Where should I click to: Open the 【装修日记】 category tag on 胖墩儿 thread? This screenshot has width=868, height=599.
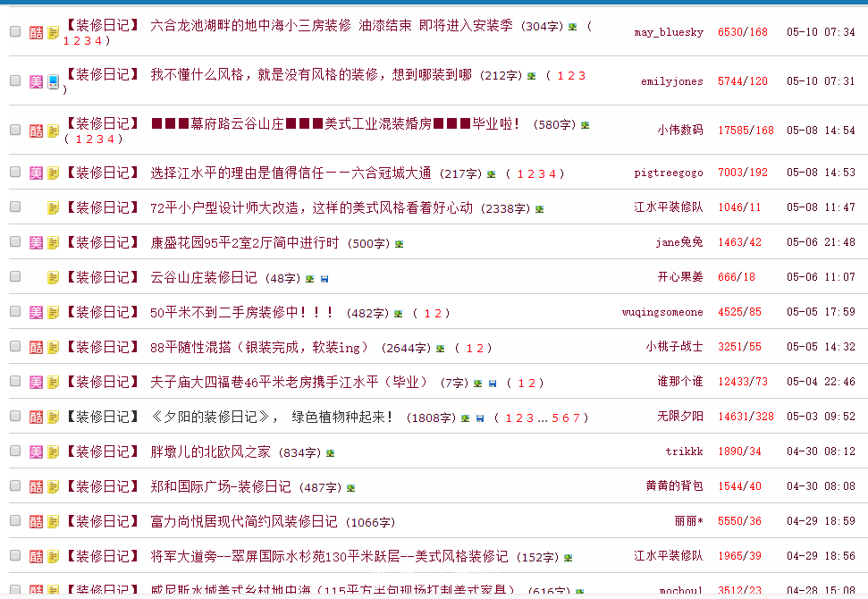(x=103, y=451)
